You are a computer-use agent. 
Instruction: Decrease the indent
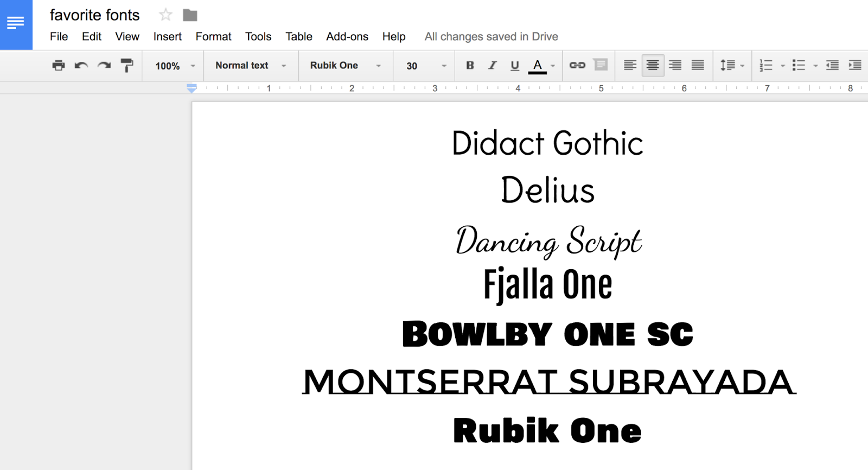coord(832,65)
